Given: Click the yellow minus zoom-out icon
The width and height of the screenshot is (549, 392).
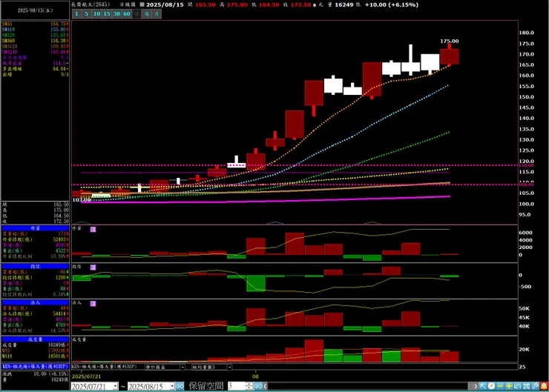Looking at the screenshot, I should coord(500,386).
